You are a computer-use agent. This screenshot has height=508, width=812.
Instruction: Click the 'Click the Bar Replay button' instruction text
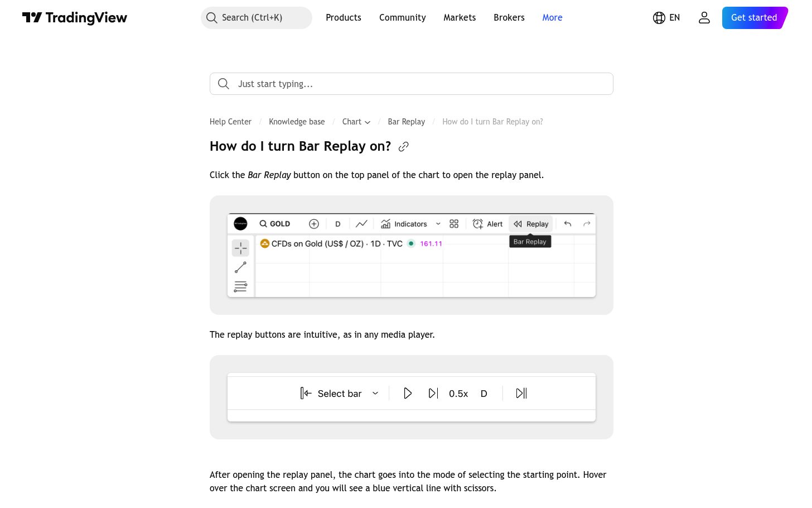[376, 175]
